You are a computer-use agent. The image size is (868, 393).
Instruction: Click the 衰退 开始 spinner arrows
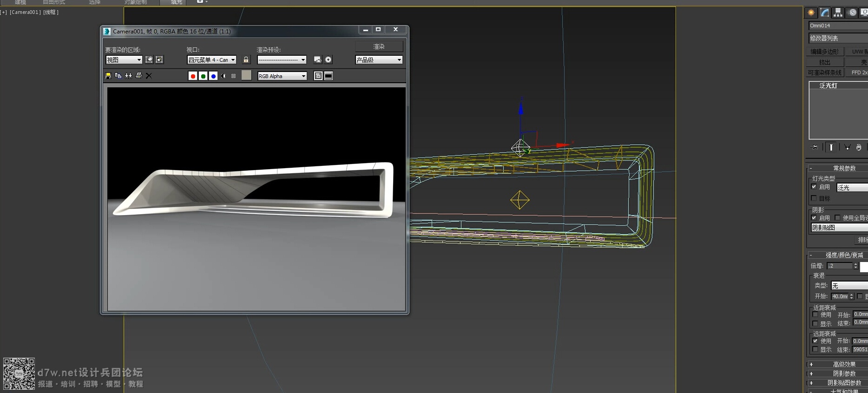[x=852, y=296]
